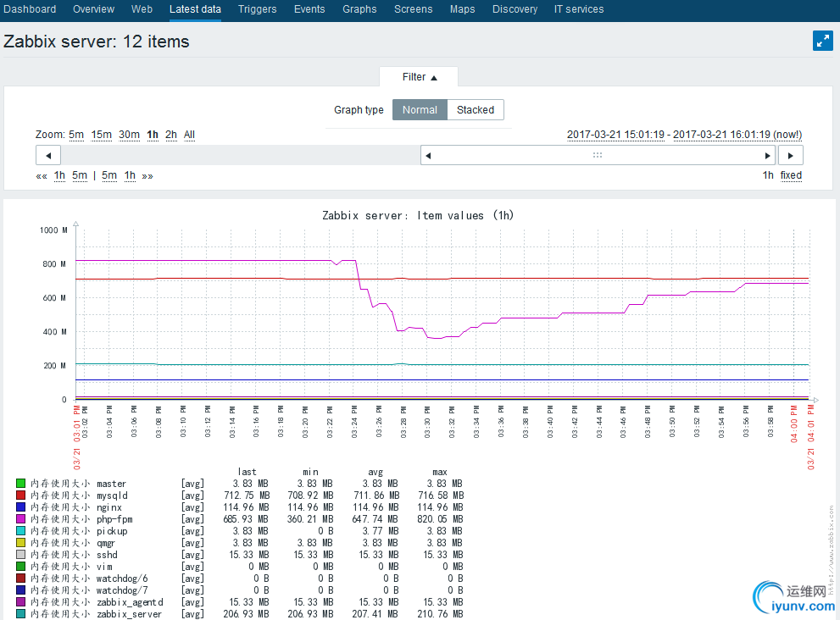The height and width of the screenshot is (620, 840).
Task: Set zoom to 2h
Action: (x=171, y=135)
